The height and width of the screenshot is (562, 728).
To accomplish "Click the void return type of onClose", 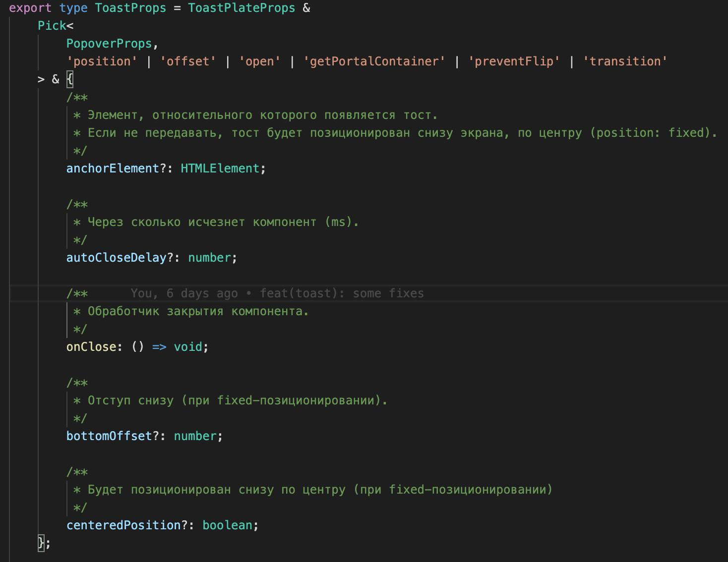I will point(187,346).
